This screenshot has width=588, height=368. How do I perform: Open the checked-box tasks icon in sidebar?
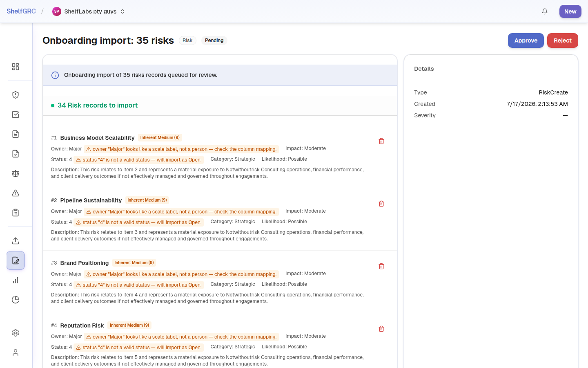click(16, 114)
